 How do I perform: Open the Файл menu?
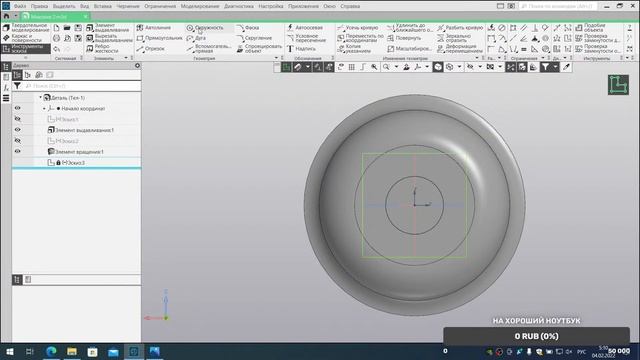(20, 6)
